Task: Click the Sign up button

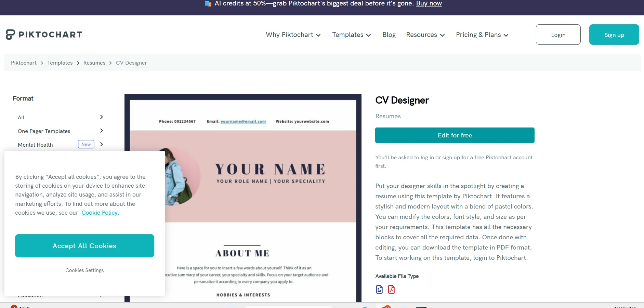Action: click(614, 35)
